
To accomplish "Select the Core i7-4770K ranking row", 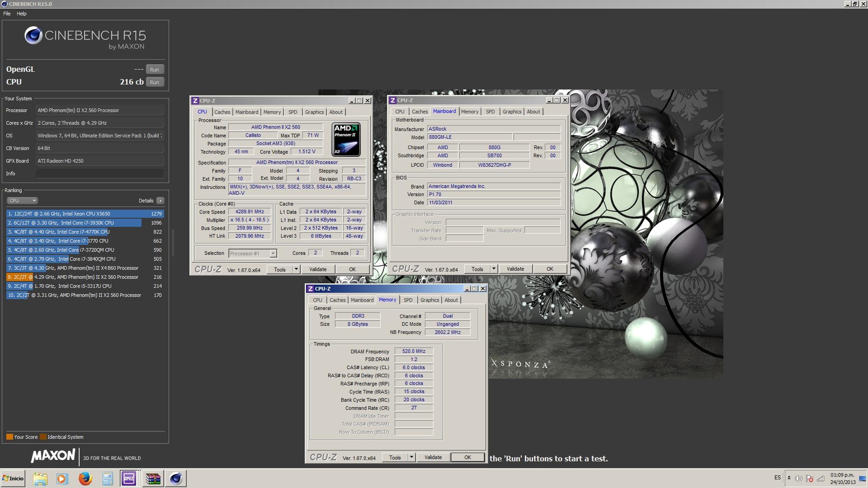I will tap(85, 232).
